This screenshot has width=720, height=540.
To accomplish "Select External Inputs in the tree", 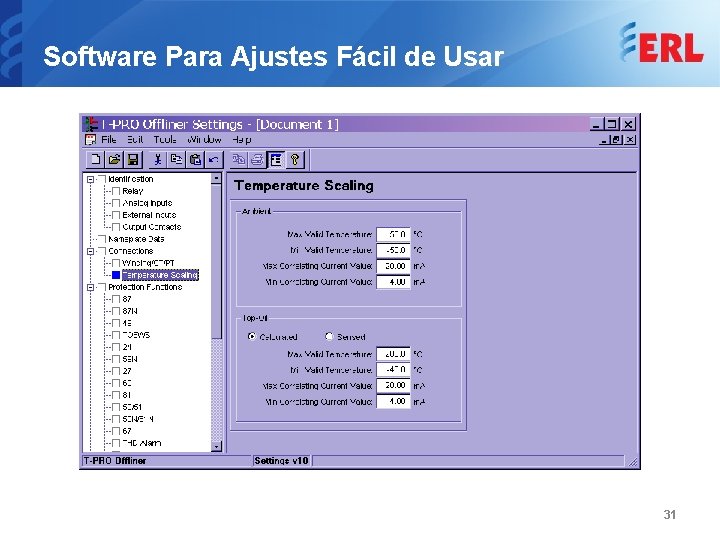I will click(x=149, y=215).
